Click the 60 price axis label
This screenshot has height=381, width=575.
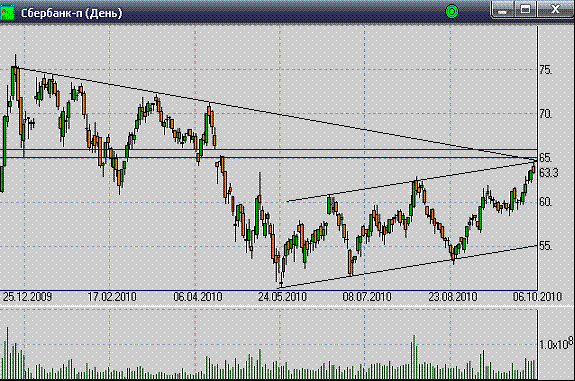pos(546,202)
